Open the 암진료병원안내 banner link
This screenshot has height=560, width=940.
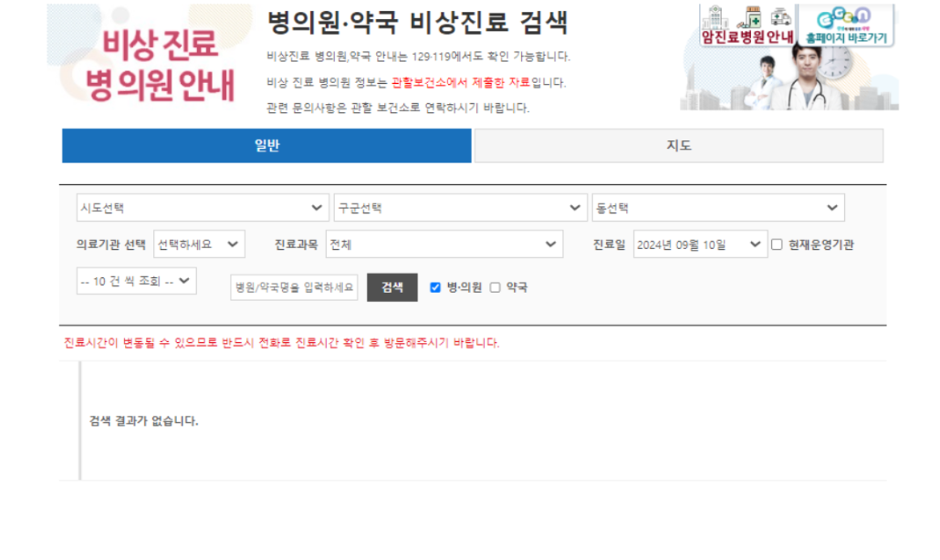(748, 36)
